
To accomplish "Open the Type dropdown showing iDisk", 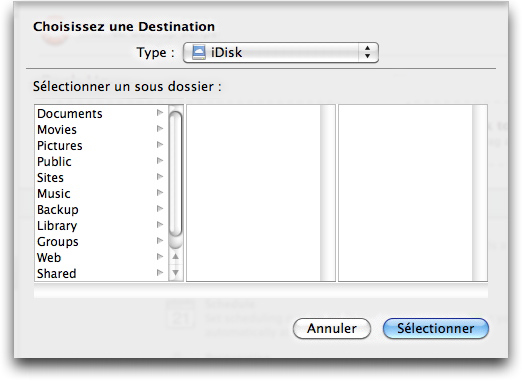I will pyautogui.click(x=281, y=52).
